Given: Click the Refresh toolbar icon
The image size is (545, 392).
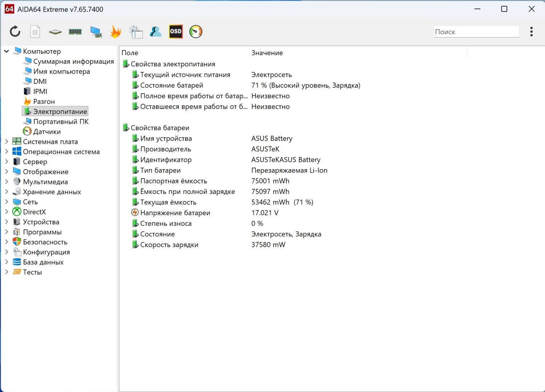Looking at the screenshot, I should (15, 32).
